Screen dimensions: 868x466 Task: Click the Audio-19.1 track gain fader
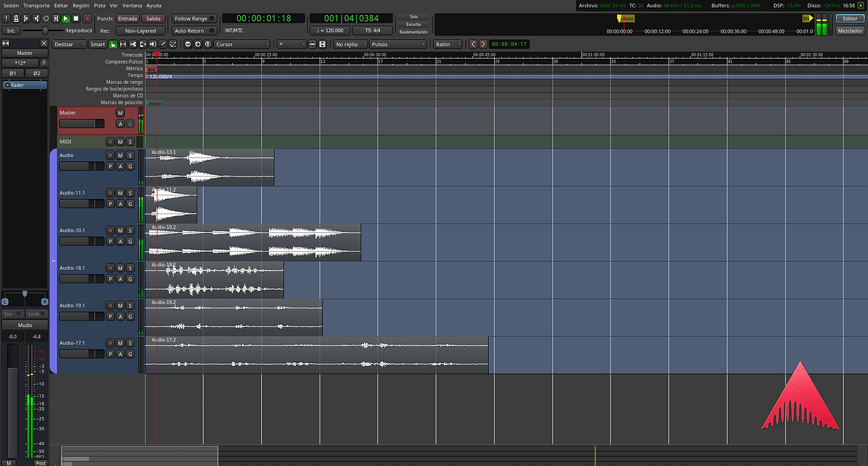click(x=82, y=316)
